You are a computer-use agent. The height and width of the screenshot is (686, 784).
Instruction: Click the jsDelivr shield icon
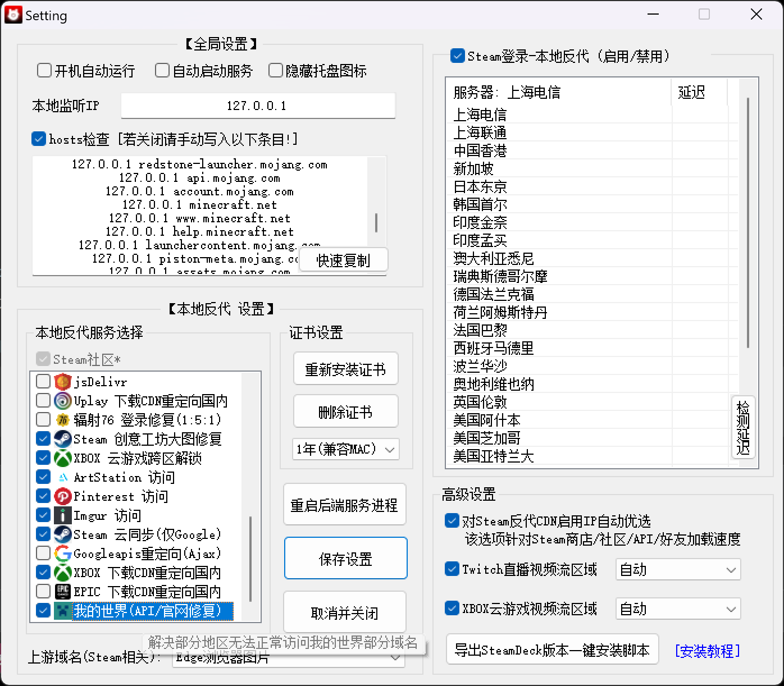point(63,382)
